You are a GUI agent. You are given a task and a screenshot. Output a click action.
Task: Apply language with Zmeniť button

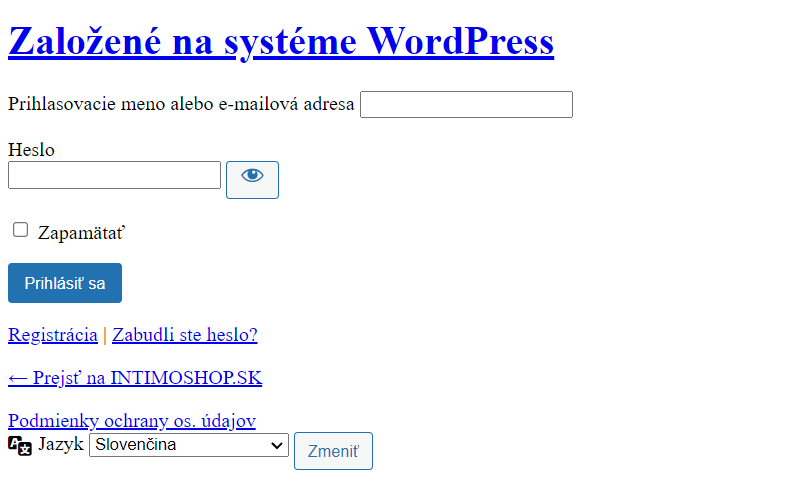coord(333,451)
